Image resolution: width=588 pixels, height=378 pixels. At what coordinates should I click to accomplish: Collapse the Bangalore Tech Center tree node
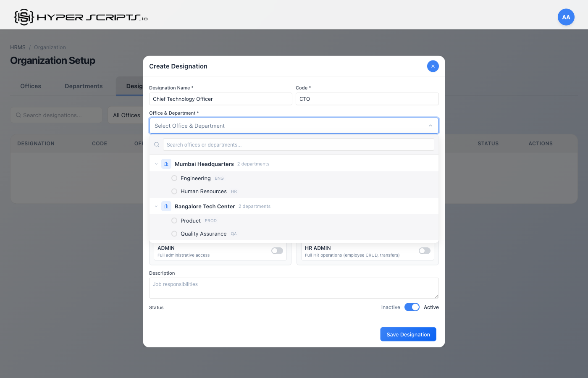(x=156, y=206)
